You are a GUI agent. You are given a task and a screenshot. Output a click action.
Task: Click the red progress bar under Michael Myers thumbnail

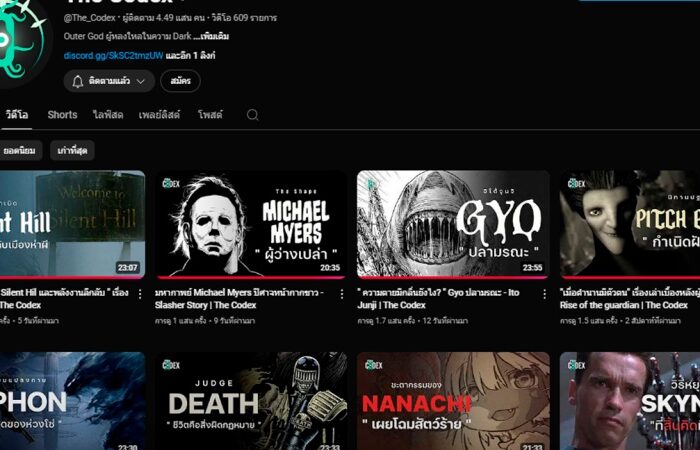pyautogui.click(x=250, y=277)
